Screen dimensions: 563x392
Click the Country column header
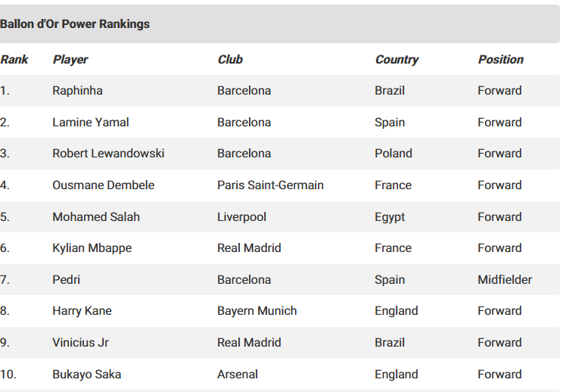point(397,60)
